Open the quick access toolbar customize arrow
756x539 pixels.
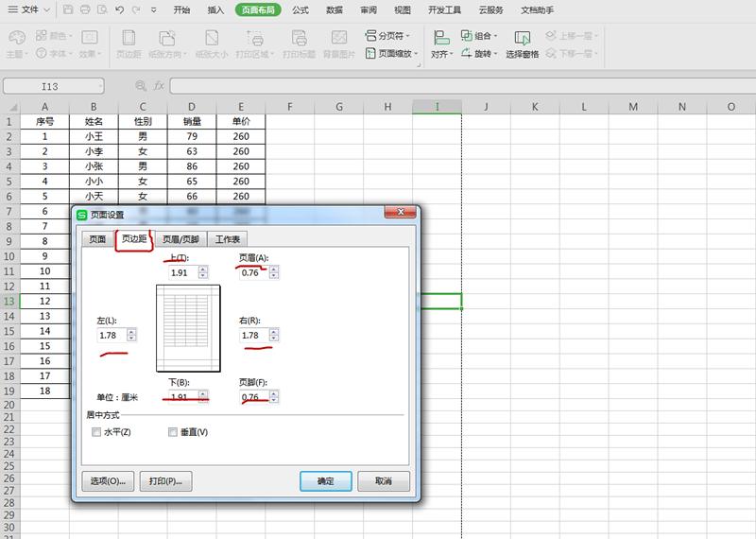pos(154,9)
